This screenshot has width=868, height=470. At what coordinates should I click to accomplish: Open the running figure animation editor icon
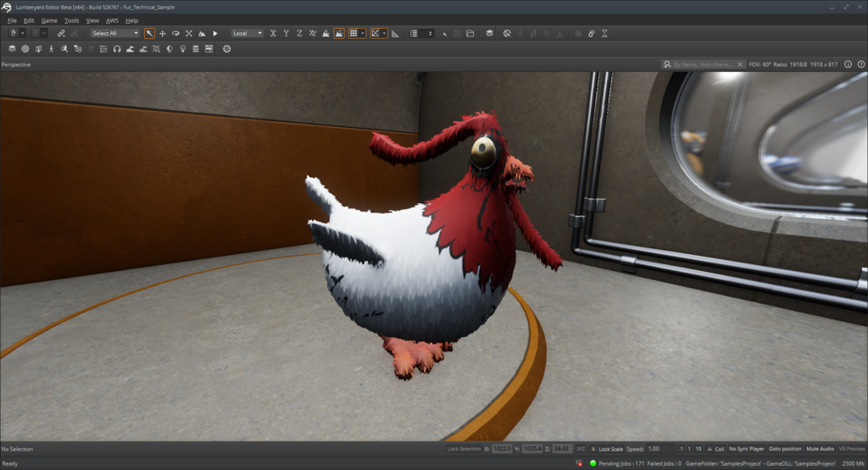click(64, 48)
